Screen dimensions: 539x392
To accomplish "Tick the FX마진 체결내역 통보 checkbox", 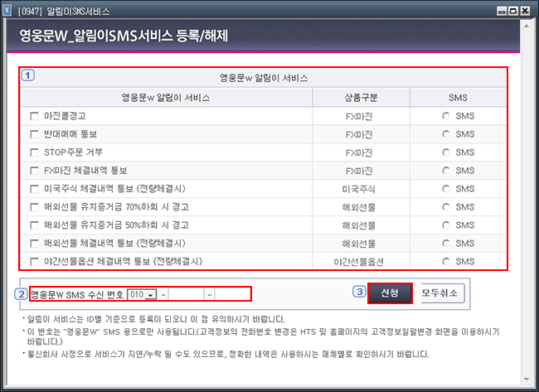I will click(34, 171).
